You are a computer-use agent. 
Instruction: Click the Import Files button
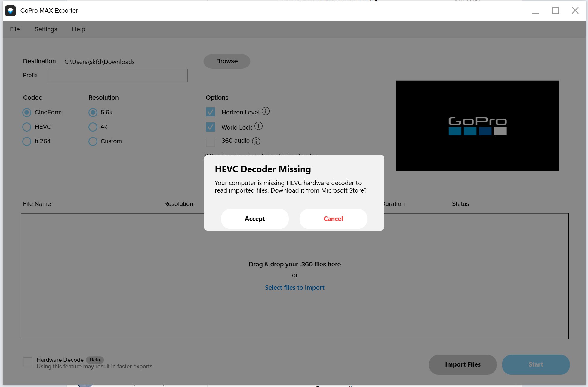tap(463, 364)
